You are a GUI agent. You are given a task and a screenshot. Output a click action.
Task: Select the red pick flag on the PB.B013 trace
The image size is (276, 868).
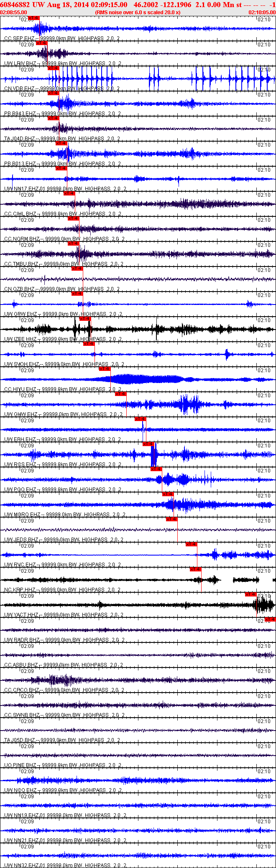pos(61,143)
